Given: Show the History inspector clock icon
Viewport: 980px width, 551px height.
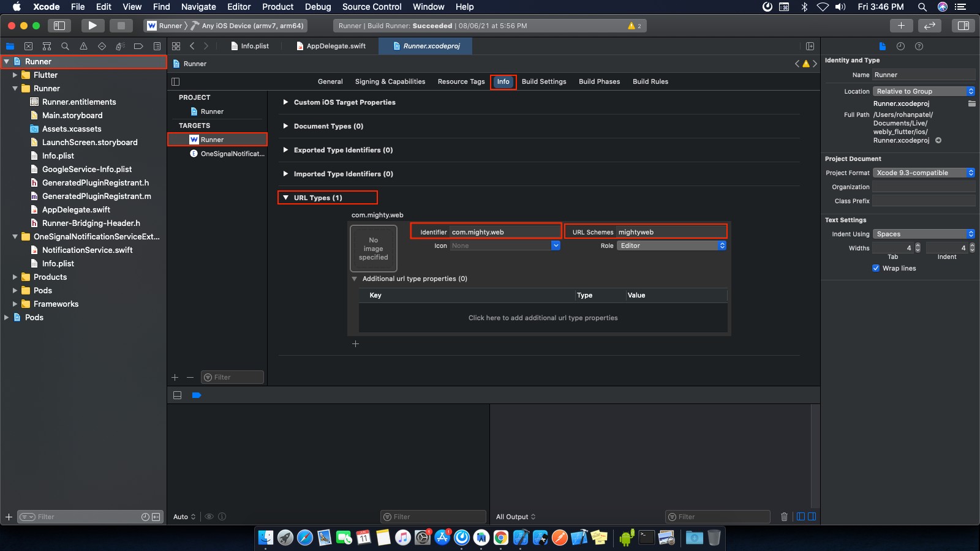Looking at the screenshot, I should (x=900, y=46).
